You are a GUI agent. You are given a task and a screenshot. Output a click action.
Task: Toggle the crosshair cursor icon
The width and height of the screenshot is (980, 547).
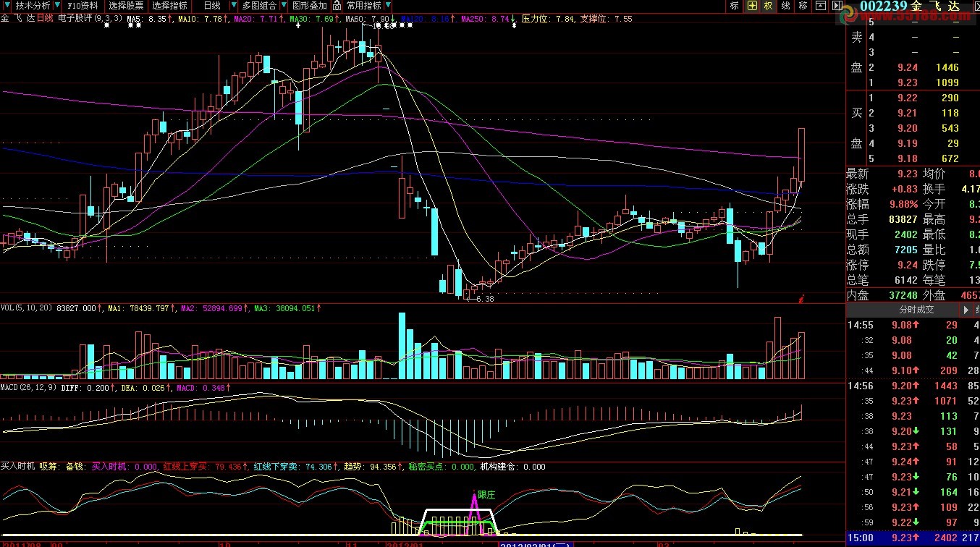752,6
